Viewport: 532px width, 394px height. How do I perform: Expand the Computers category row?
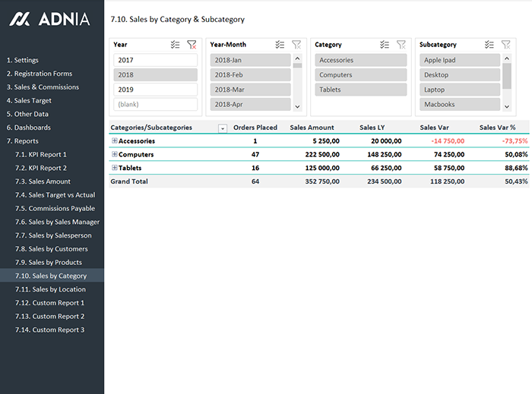point(114,155)
